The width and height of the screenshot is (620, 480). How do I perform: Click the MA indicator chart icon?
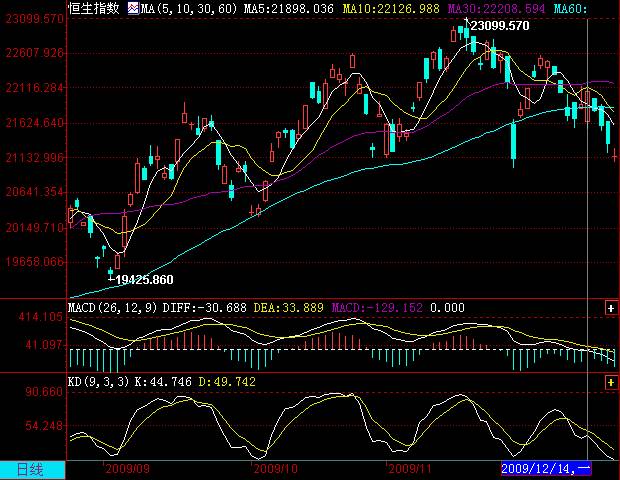click(x=133, y=8)
